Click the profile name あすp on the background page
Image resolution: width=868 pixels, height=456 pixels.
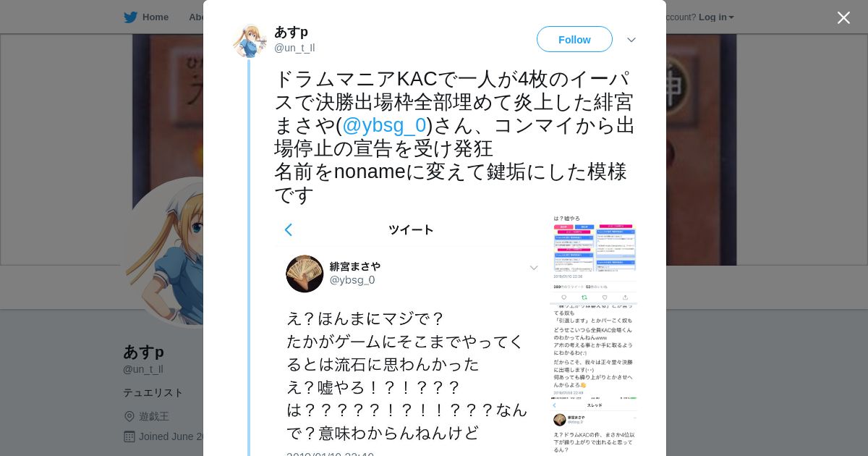tap(143, 352)
